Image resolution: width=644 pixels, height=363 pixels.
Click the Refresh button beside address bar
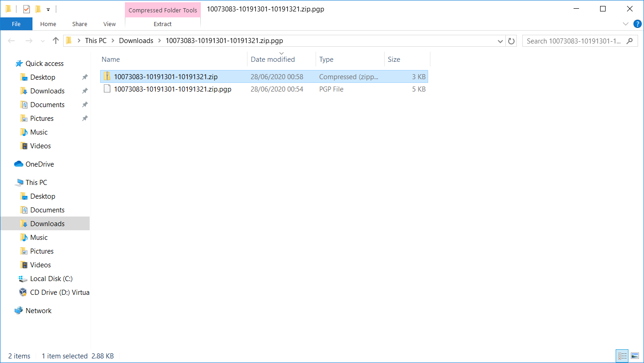point(511,41)
